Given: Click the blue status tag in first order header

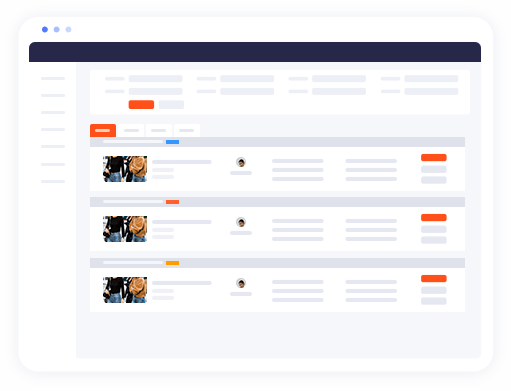Looking at the screenshot, I should tap(172, 142).
